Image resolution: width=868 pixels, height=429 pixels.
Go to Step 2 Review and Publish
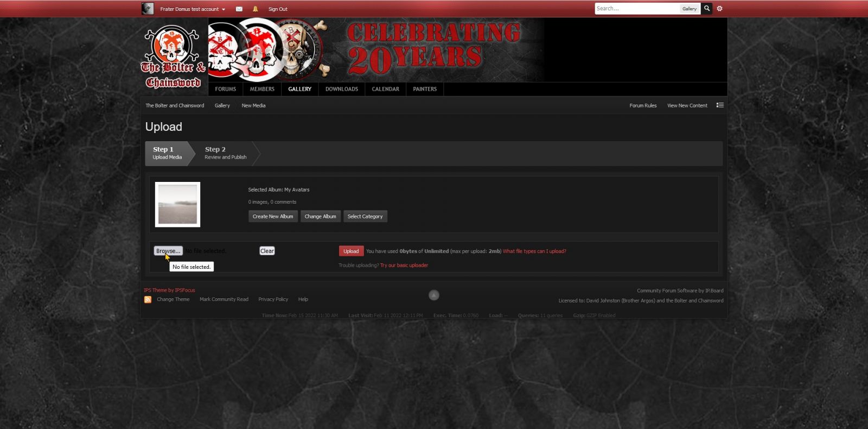(x=225, y=153)
